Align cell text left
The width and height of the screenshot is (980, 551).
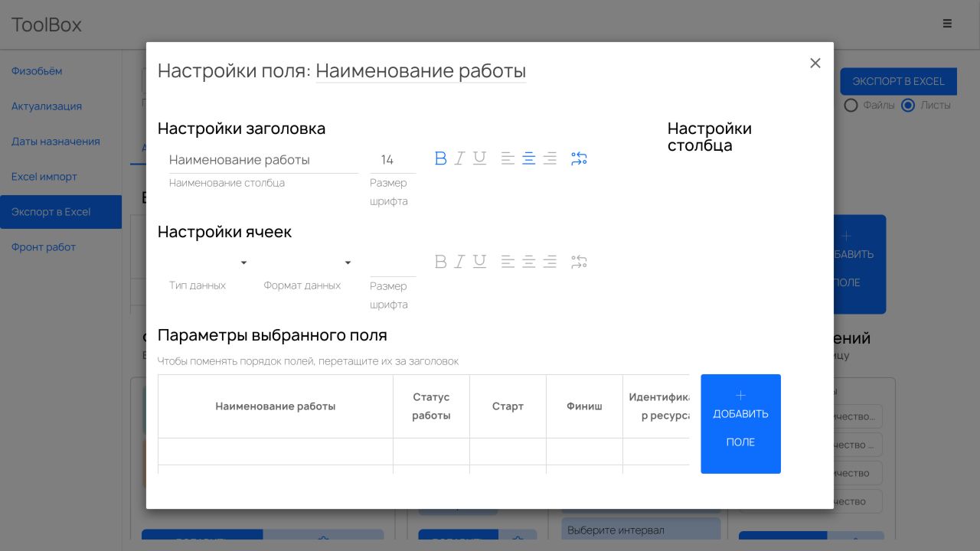[x=508, y=262]
